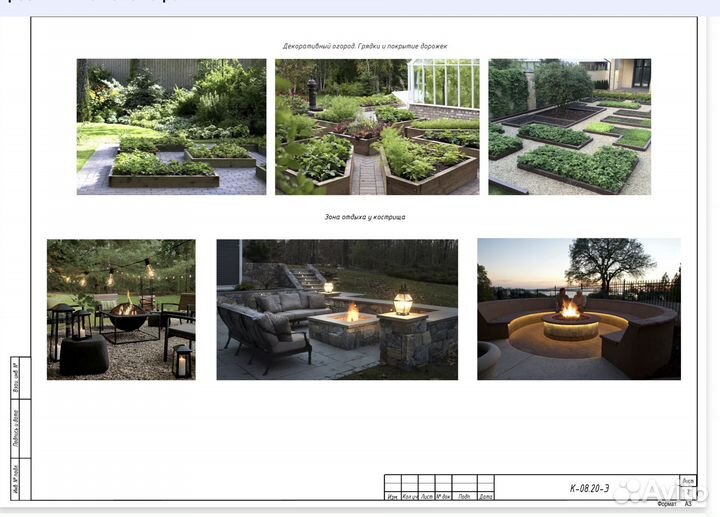
Task: Click the "Формат А3" label
Action: click(x=674, y=505)
